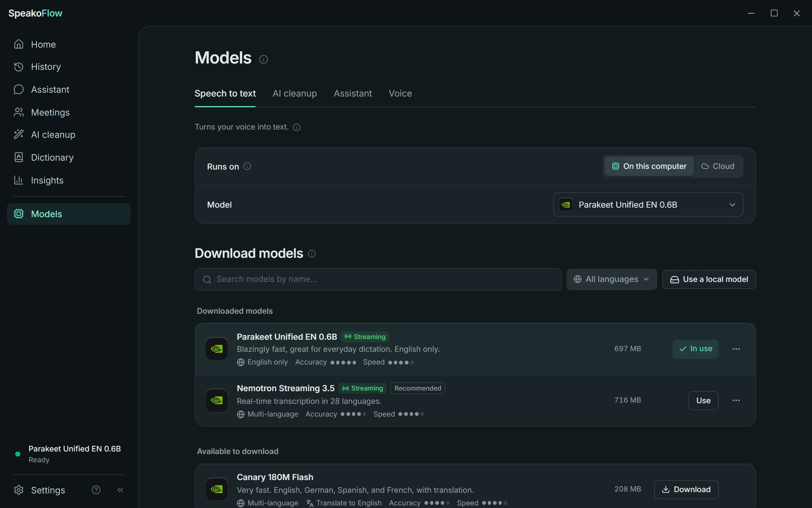Click the 697 MB size label
This screenshot has width=812, height=508.
click(627, 349)
